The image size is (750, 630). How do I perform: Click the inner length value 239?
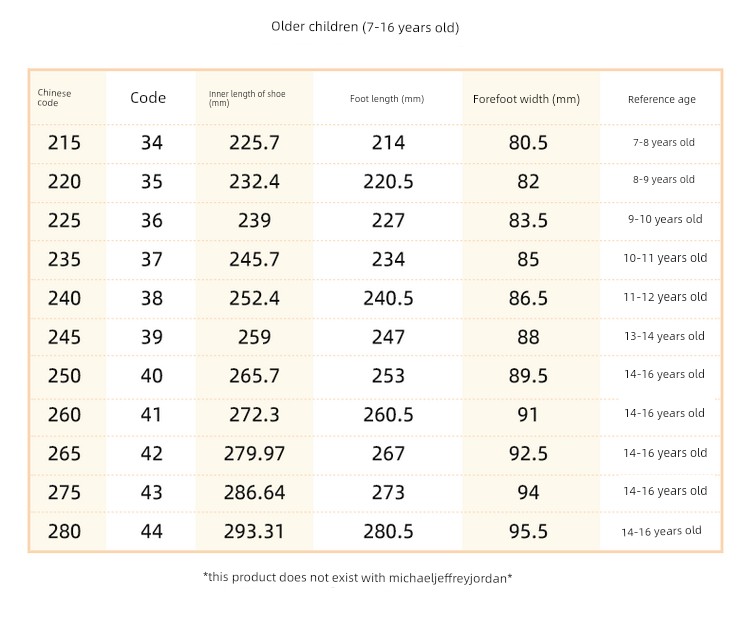click(254, 220)
